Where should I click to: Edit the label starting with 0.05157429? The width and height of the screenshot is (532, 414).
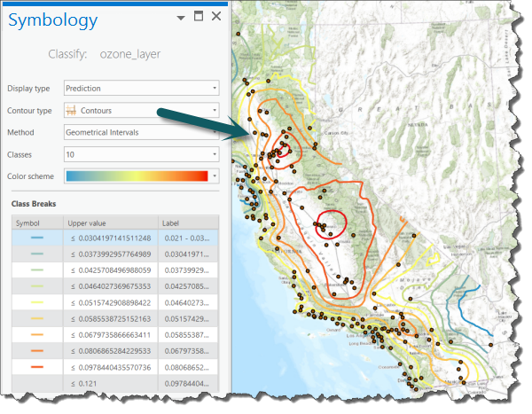click(188, 317)
